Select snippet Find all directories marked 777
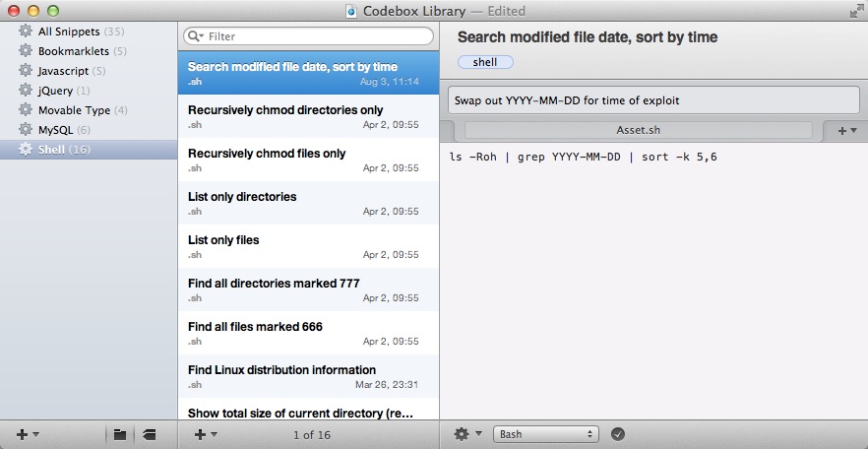The height and width of the screenshot is (449, 868). [308, 289]
